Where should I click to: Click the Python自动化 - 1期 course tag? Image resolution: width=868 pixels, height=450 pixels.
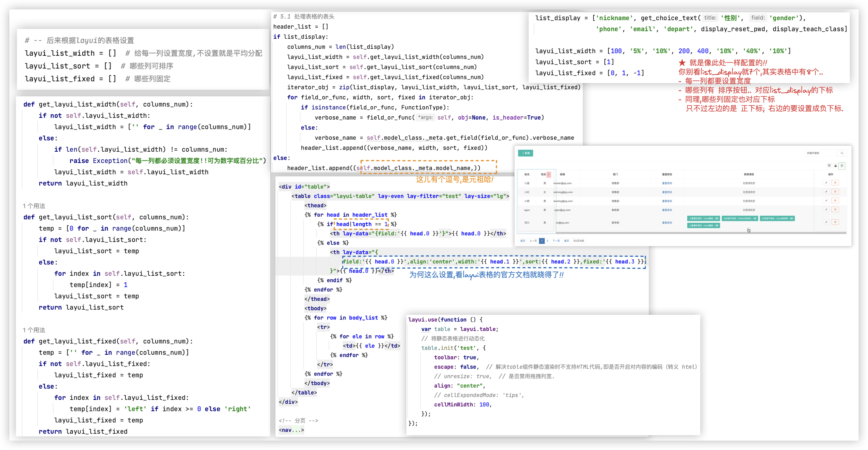coord(739,218)
